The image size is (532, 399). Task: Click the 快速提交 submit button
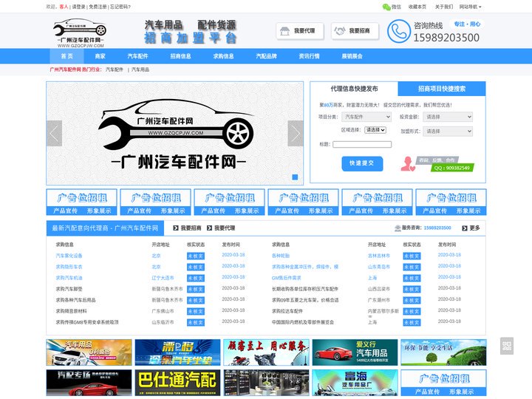pyautogui.click(x=362, y=163)
